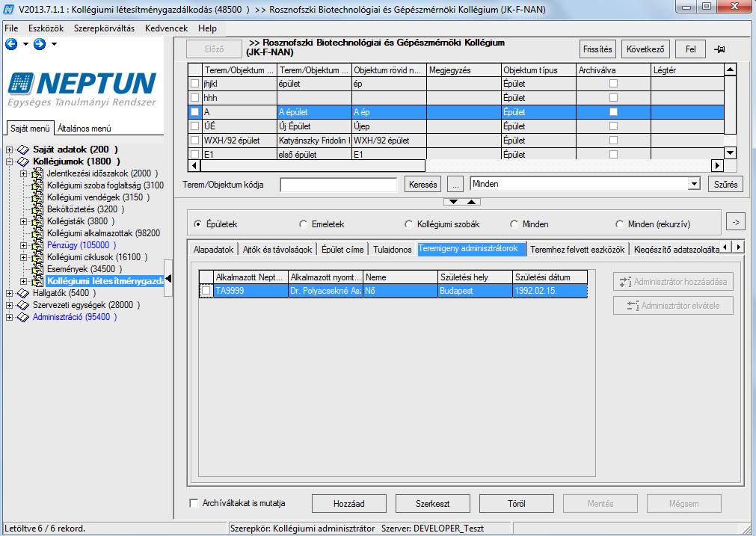Click the Keresés button

tap(422, 184)
